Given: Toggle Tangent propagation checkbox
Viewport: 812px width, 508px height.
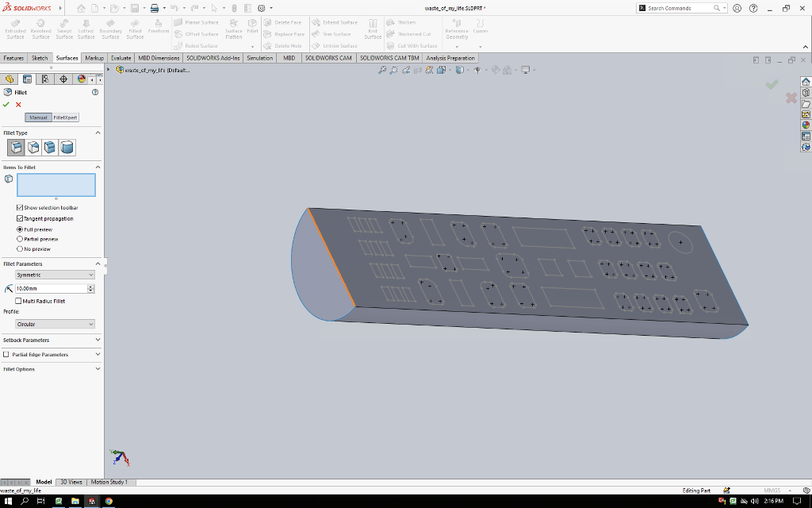Looking at the screenshot, I should coord(20,219).
